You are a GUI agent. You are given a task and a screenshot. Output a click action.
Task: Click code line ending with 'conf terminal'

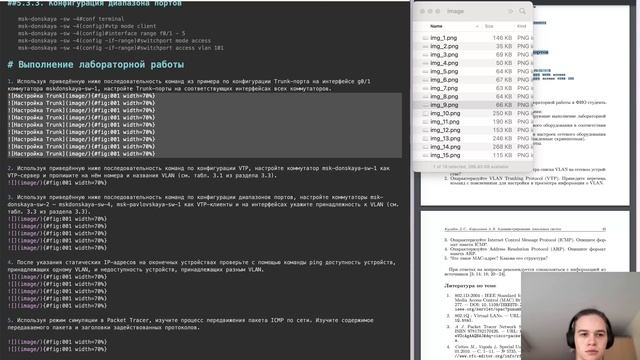tap(71, 19)
